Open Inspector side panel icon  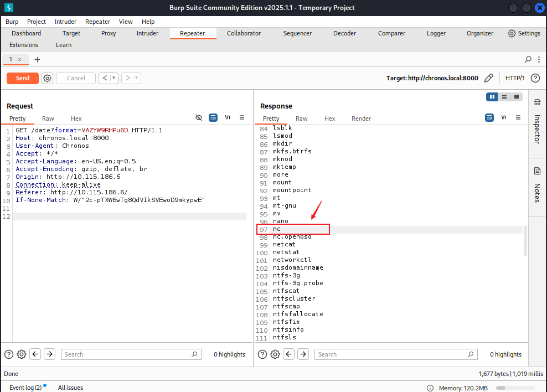point(537,102)
